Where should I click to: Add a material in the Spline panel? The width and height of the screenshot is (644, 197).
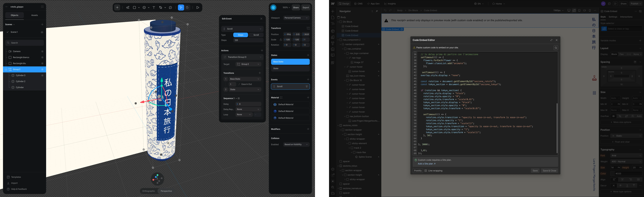[x=308, y=98]
